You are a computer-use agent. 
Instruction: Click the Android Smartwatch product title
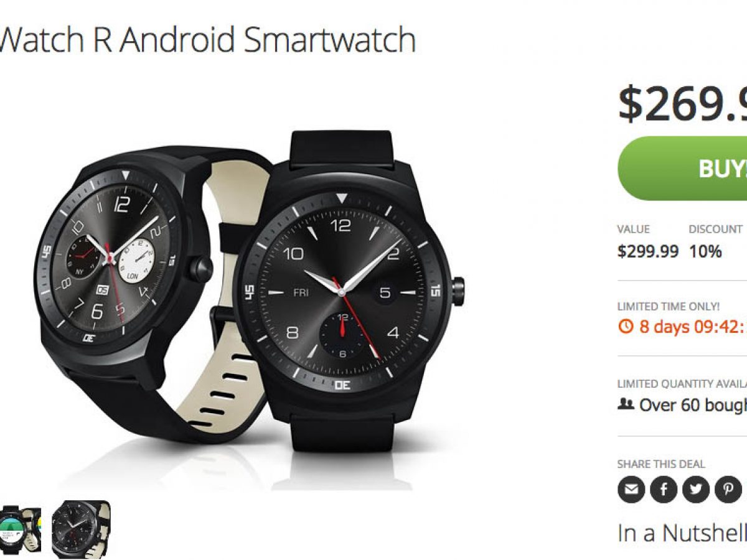(x=207, y=39)
